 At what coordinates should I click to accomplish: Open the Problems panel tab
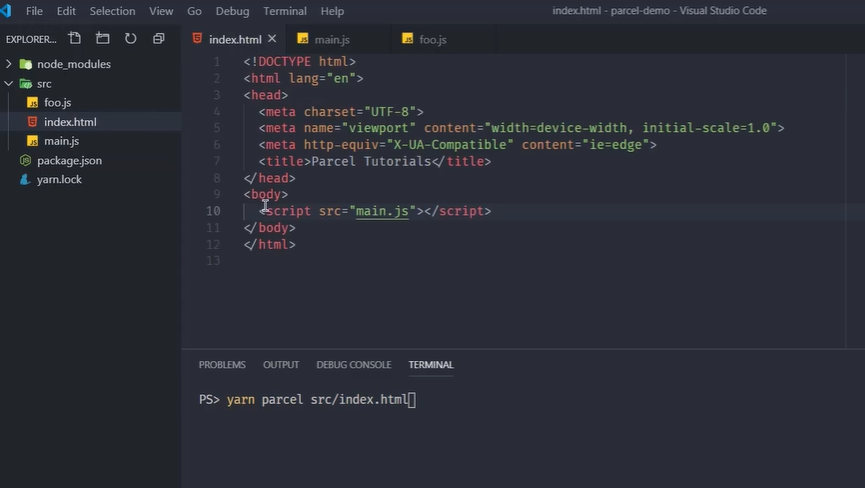222,365
